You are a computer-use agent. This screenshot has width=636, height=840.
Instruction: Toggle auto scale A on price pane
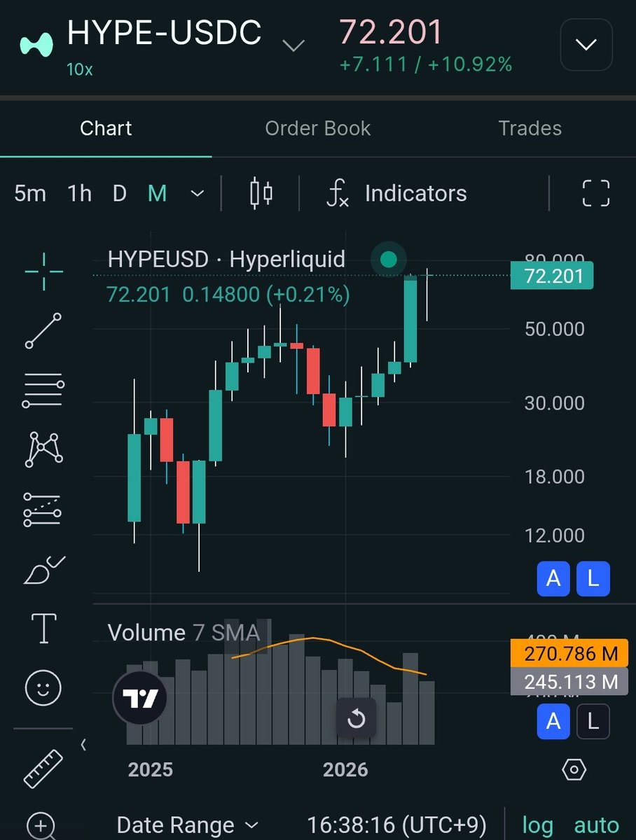(x=553, y=579)
